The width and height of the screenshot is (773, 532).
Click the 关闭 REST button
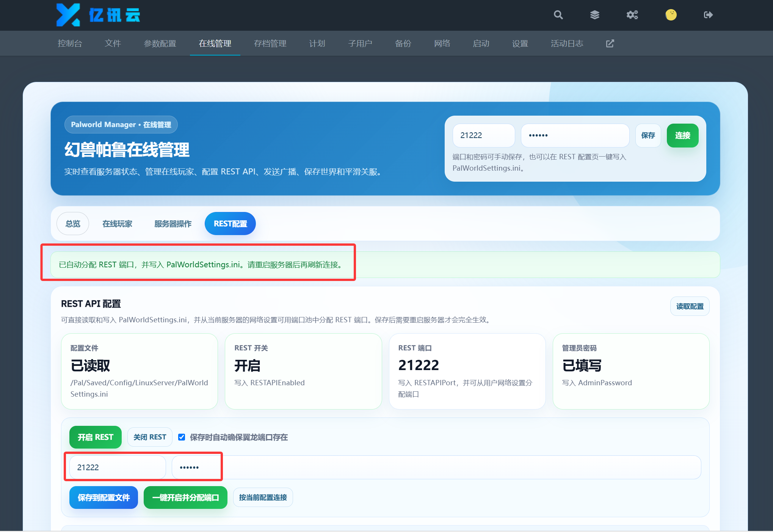tap(150, 437)
